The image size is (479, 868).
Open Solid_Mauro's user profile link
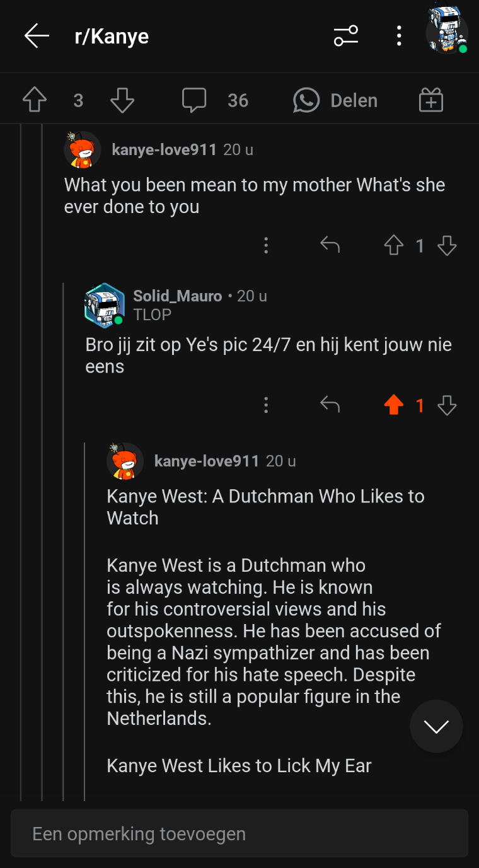coord(177,296)
